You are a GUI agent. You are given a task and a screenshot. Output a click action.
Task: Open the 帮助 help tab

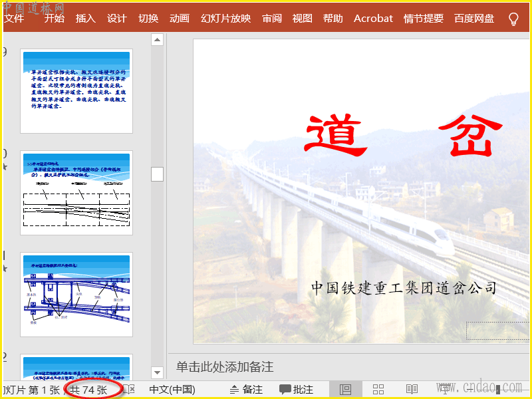coord(333,19)
